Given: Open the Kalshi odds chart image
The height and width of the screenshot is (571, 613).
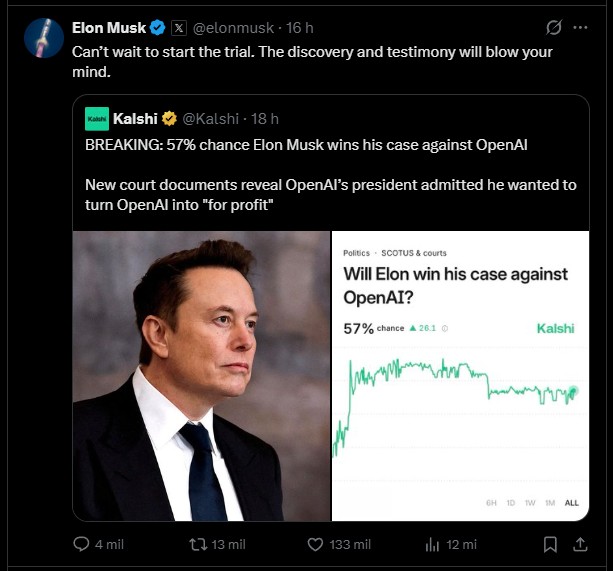Looking at the screenshot, I should tap(460, 376).
